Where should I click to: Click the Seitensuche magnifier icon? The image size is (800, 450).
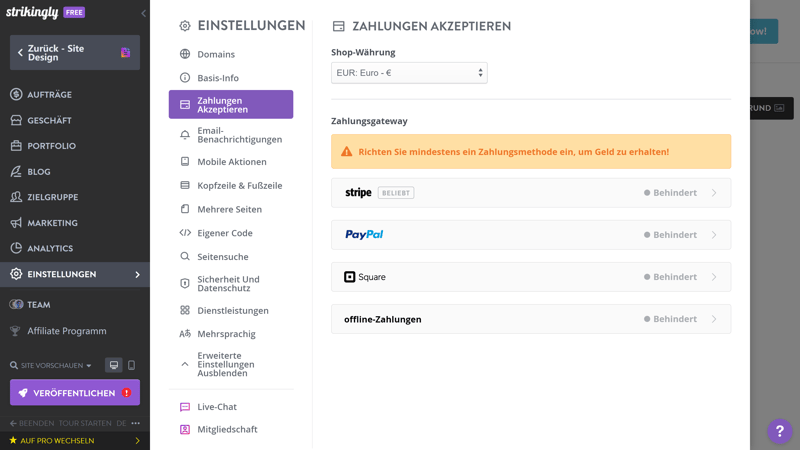185,257
